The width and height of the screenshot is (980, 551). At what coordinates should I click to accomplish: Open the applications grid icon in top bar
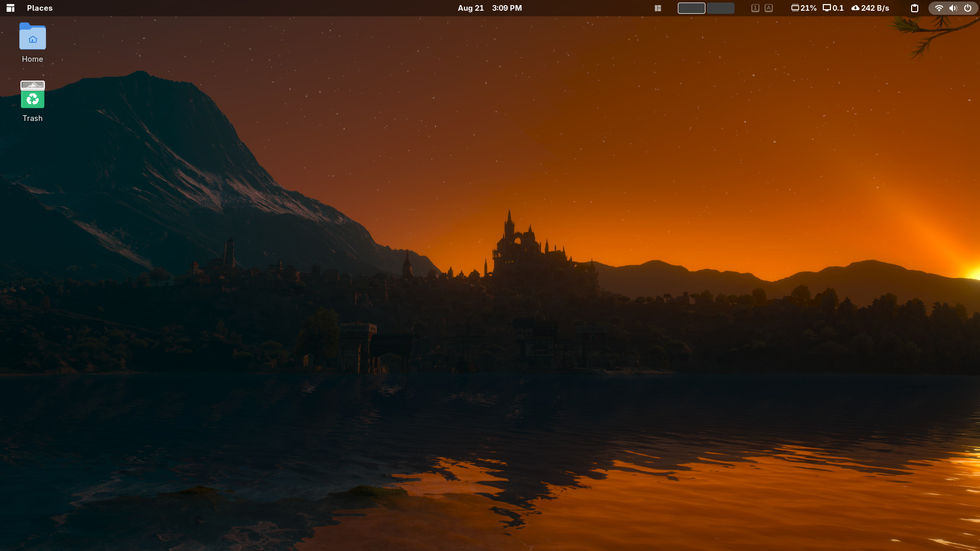(10, 8)
